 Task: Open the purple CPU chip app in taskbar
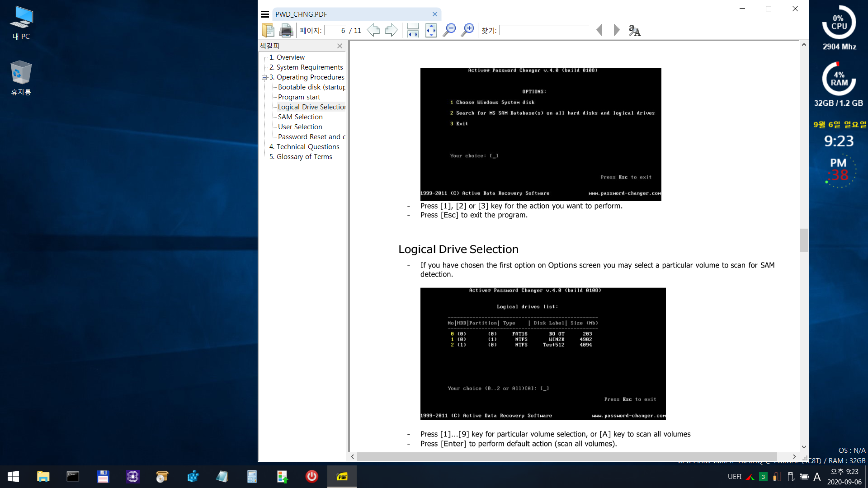click(132, 477)
